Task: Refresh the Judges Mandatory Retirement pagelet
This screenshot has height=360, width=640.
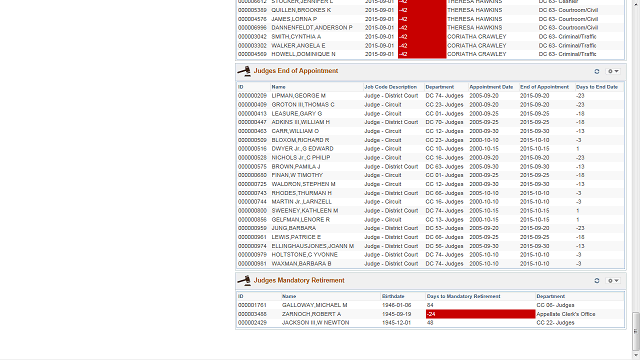Action: click(597, 281)
